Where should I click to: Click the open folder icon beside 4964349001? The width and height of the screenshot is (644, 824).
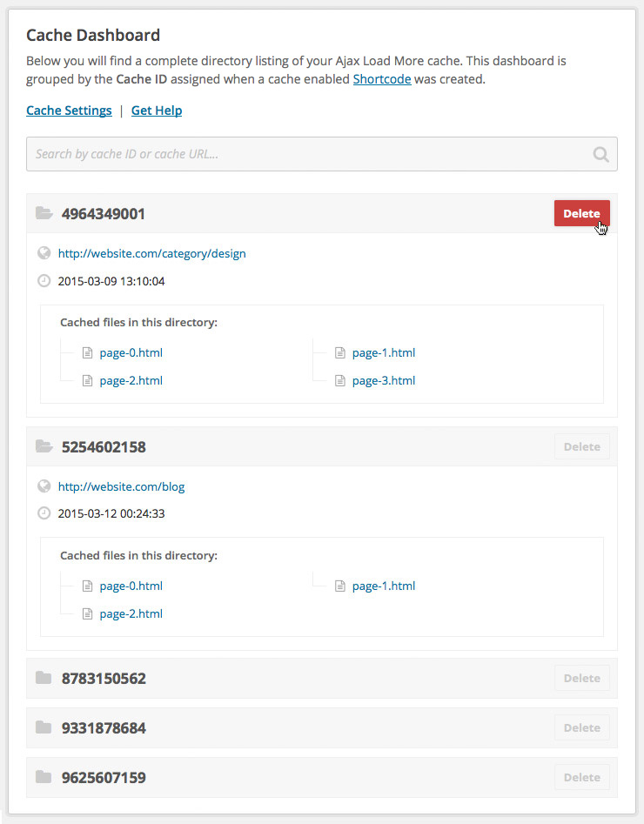tap(44, 213)
